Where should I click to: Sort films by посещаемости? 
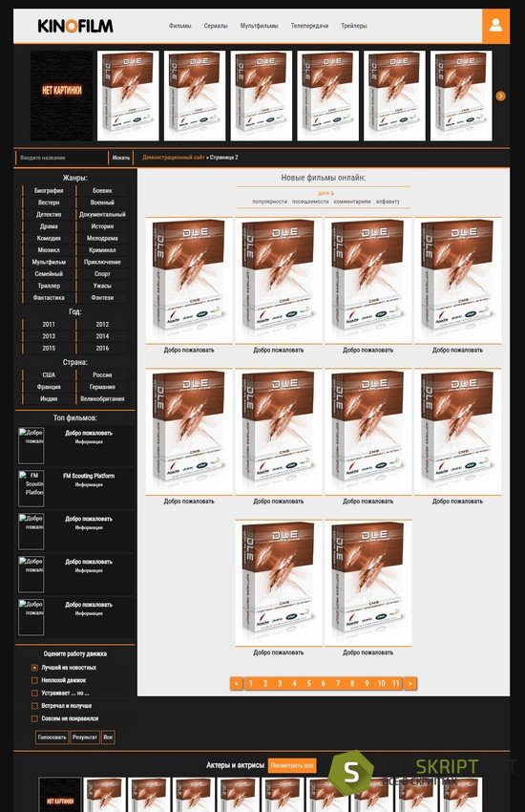tap(310, 202)
